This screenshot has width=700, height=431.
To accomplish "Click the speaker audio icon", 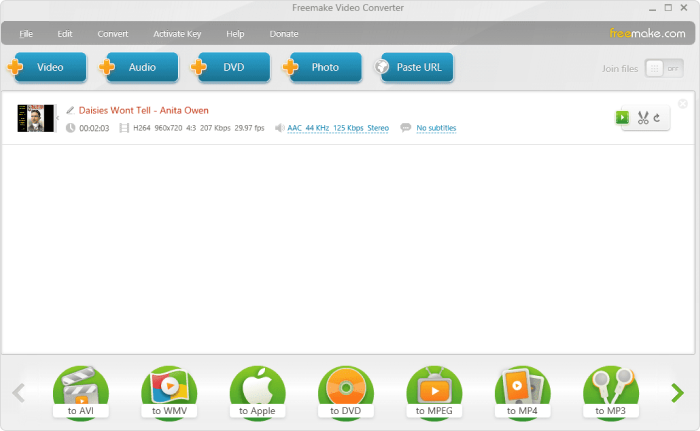I will click(x=279, y=128).
